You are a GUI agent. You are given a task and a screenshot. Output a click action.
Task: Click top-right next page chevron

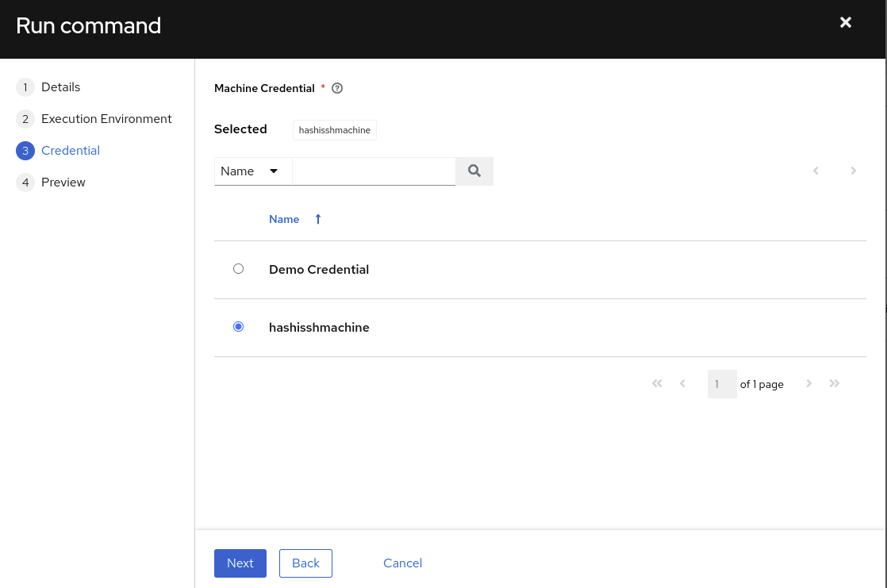854,171
